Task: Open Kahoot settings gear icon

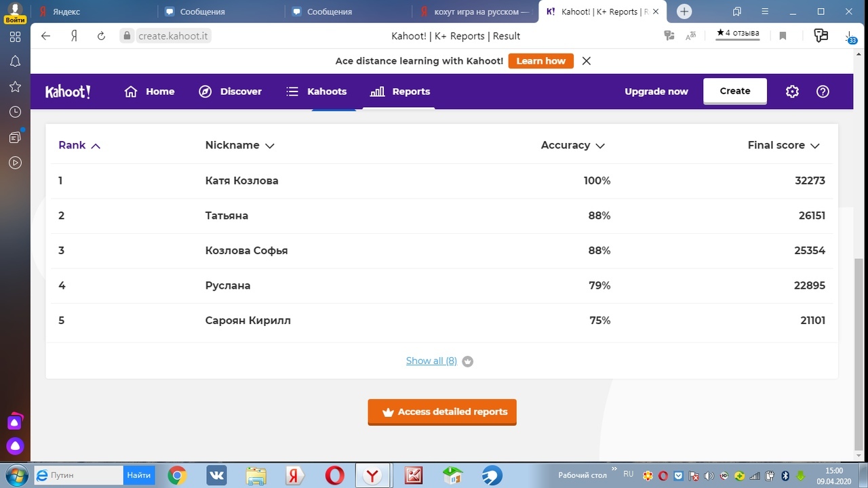Action: click(x=792, y=91)
